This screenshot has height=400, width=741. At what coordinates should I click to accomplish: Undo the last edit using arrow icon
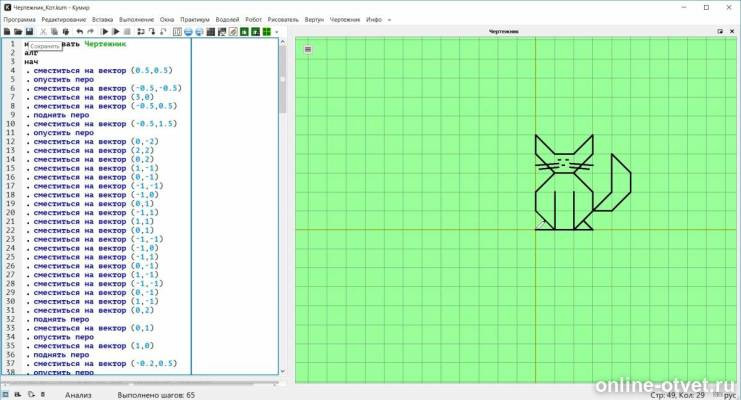[x=79, y=32]
